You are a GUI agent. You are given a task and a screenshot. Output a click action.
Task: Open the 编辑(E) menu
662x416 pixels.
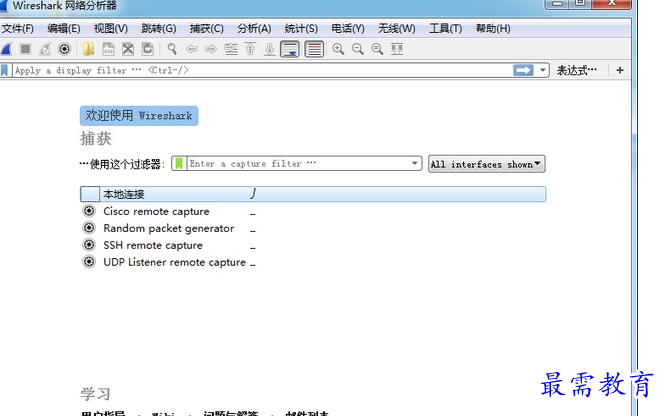click(63, 29)
